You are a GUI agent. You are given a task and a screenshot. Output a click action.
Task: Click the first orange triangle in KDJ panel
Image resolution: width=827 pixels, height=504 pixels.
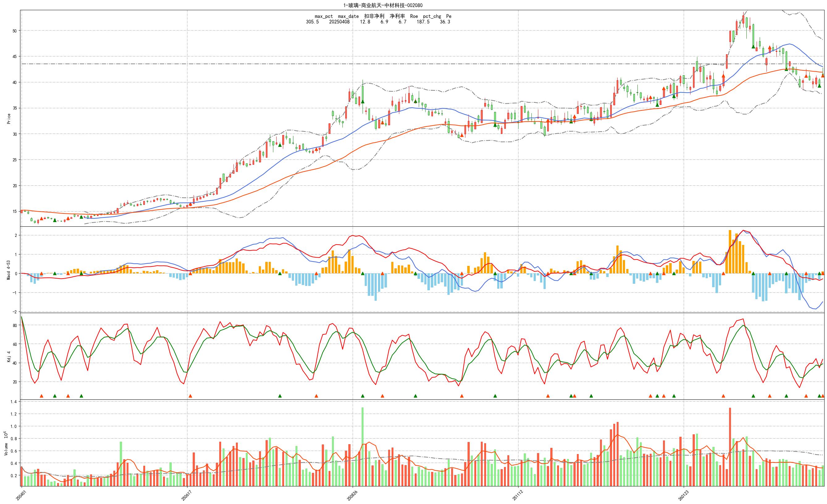[x=42, y=396]
